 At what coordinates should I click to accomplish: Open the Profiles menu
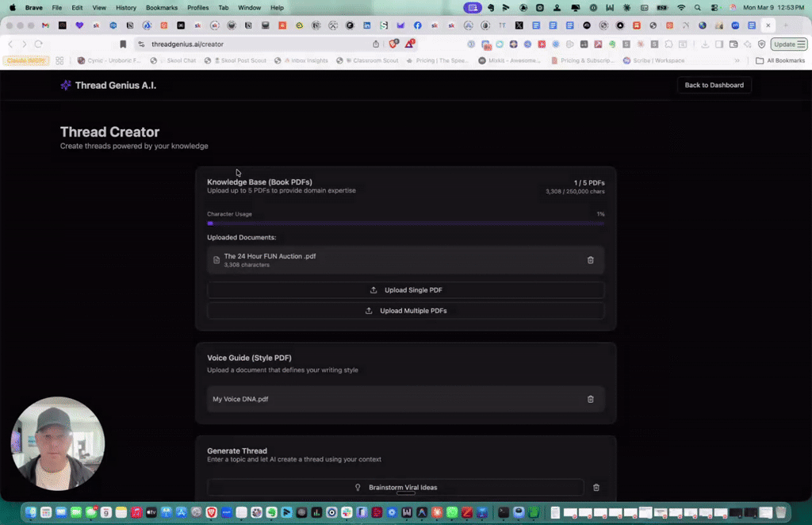197,8
